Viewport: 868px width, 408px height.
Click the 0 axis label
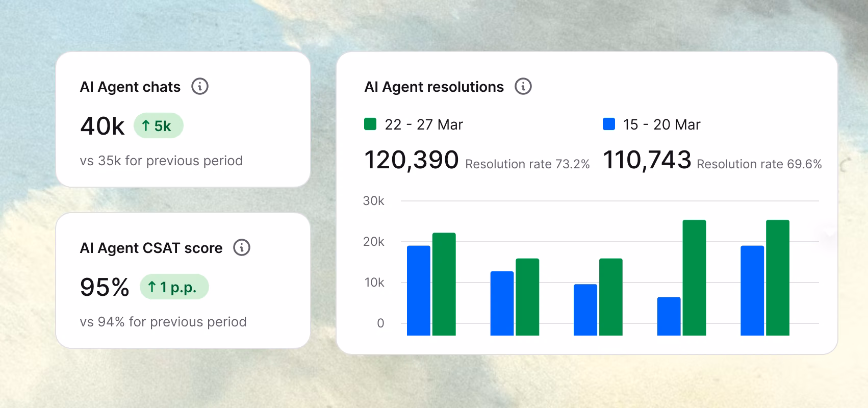(380, 323)
